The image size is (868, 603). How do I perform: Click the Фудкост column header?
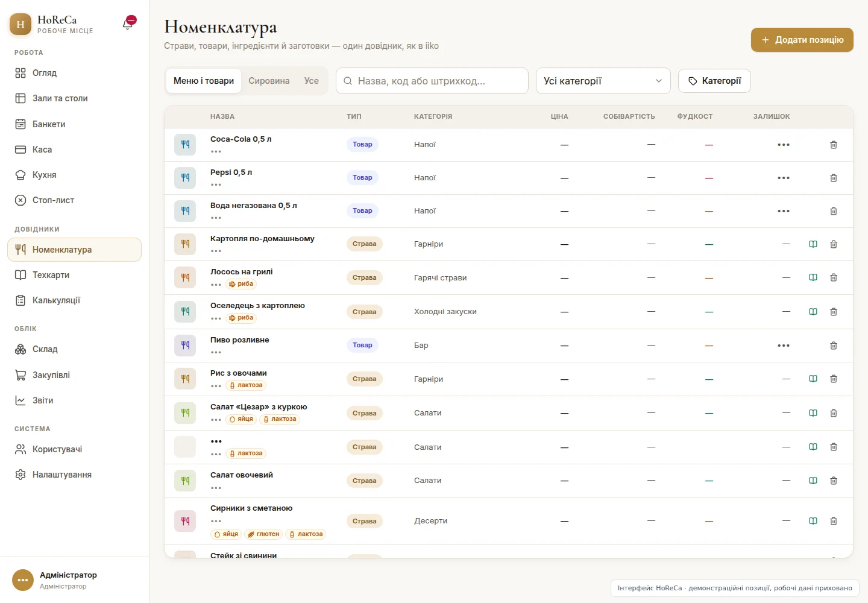click(x=695, y=116)
